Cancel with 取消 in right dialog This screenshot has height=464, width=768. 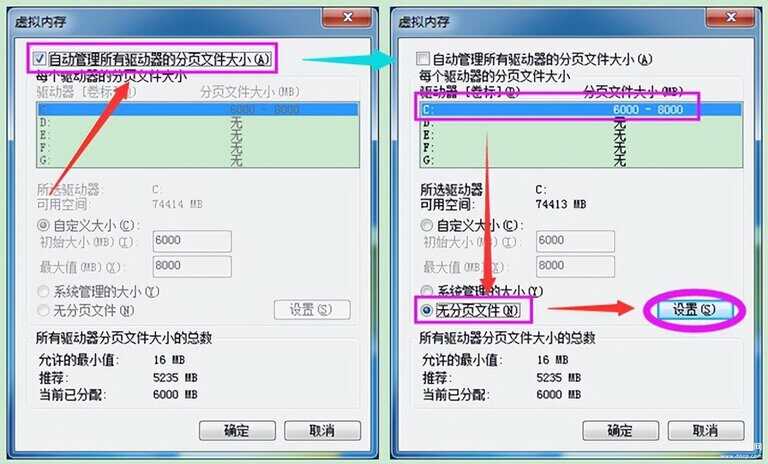click(706, 431)
